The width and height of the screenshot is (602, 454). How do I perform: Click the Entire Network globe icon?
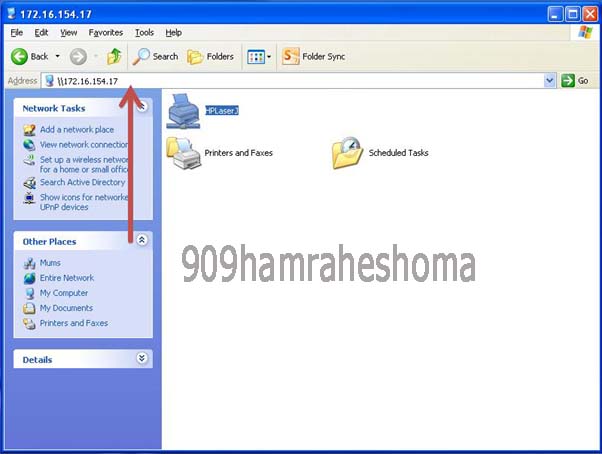[x=29, y=278]
